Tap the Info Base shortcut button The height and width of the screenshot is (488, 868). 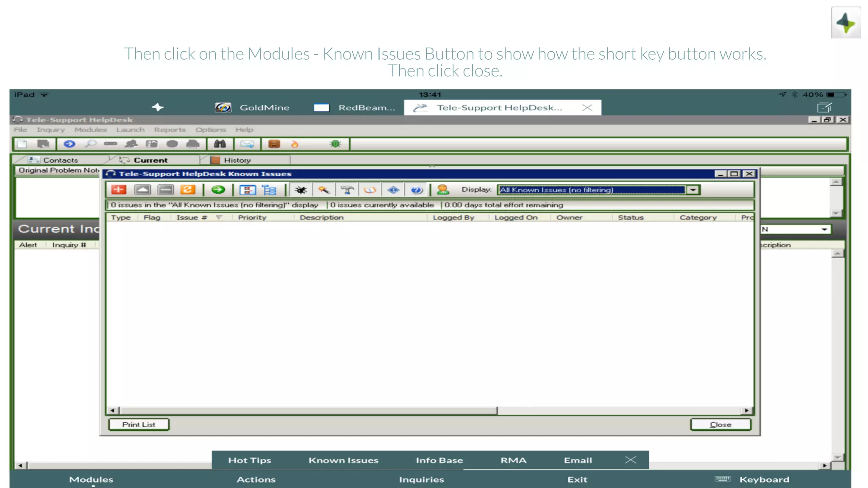[439, 460]
